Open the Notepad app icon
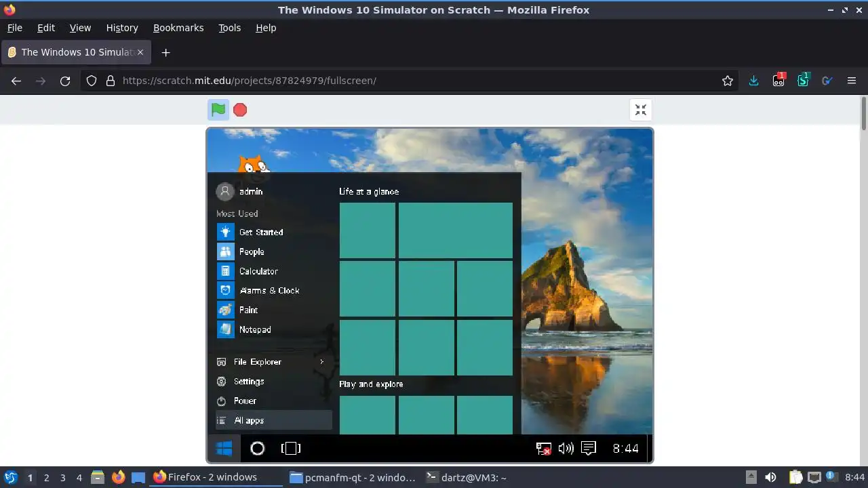Screen dimensions: 868x488 coord(225,329)
